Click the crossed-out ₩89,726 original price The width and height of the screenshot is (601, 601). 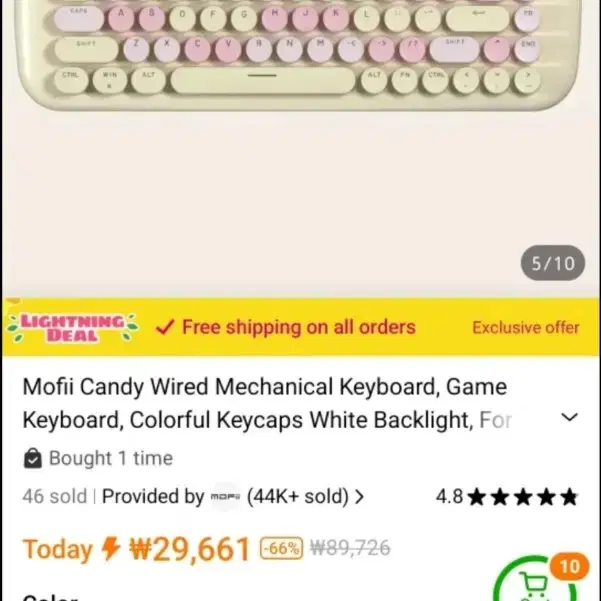(350, 548)
